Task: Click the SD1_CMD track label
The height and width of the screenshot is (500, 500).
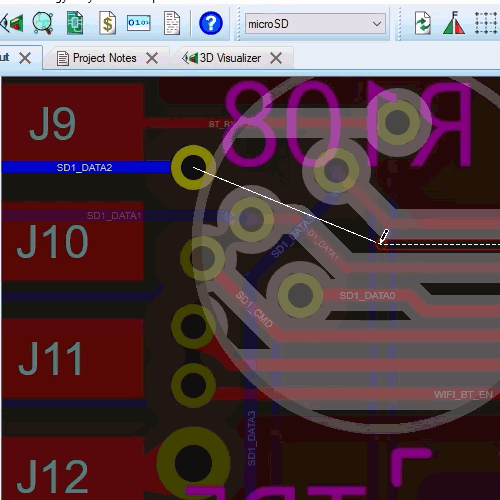Action: 254,309
